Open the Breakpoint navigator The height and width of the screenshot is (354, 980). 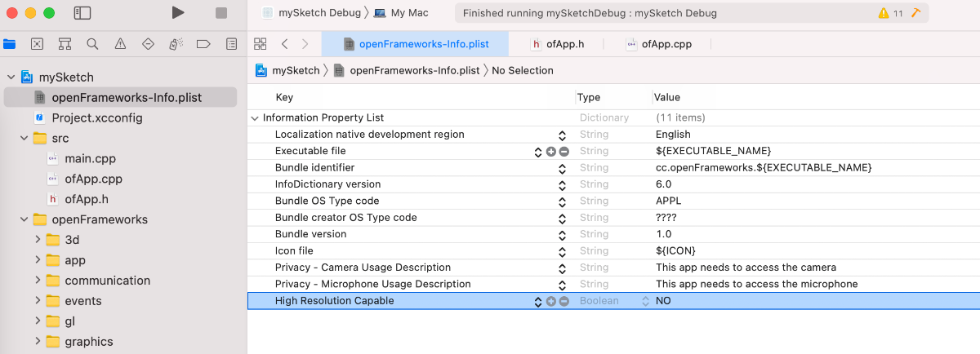click(x=204, y=44)
